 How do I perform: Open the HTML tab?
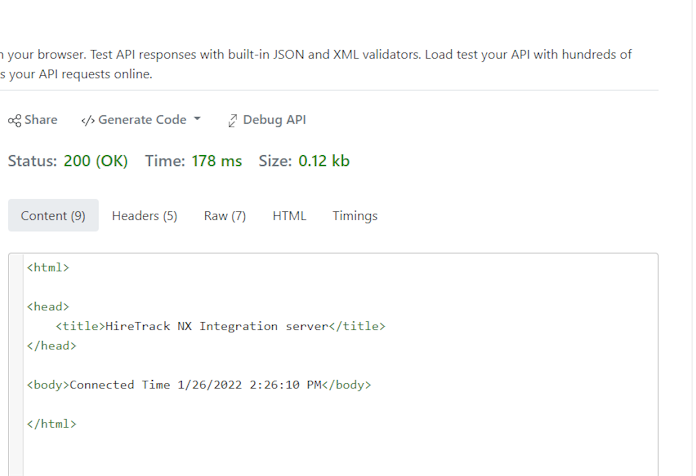tap(289, 215)
